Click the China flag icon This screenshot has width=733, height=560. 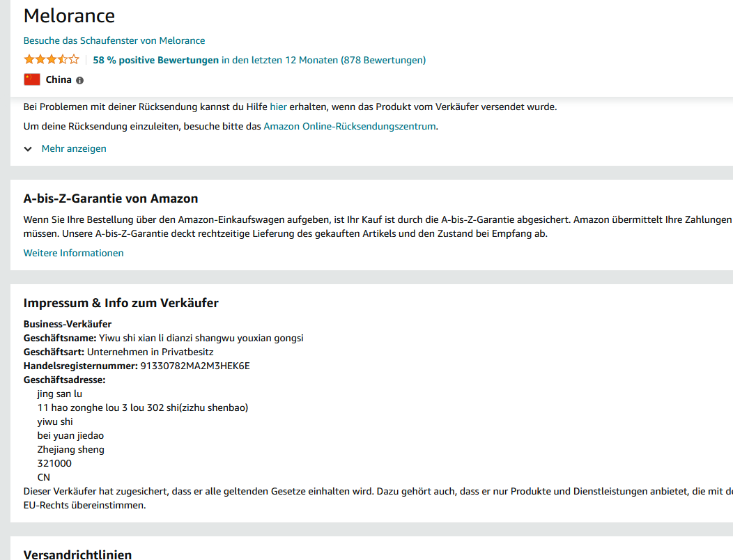tap(32, 79)
